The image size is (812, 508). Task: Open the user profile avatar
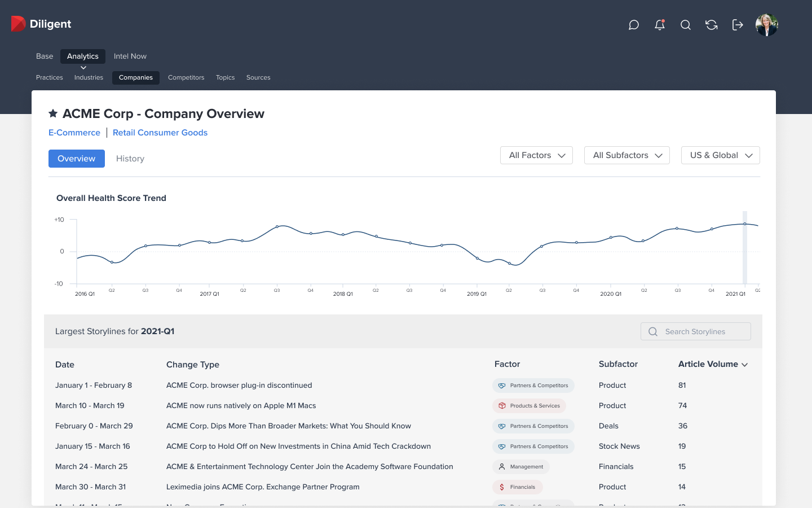coord(767,25)
